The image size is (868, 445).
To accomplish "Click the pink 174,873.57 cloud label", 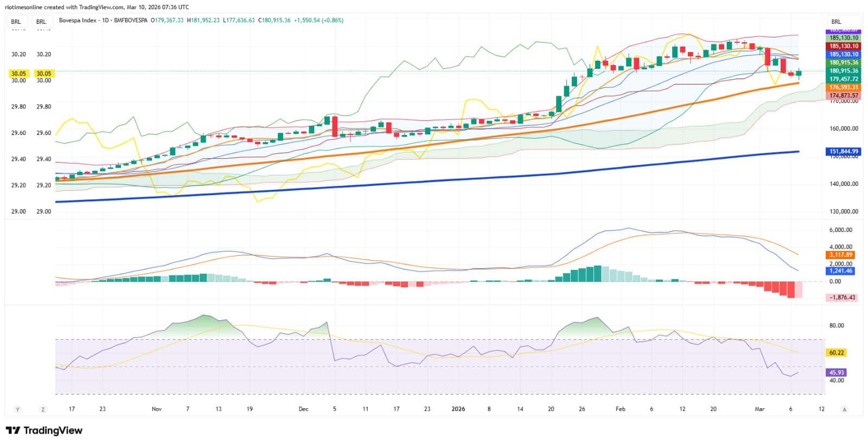I will 844,95.
